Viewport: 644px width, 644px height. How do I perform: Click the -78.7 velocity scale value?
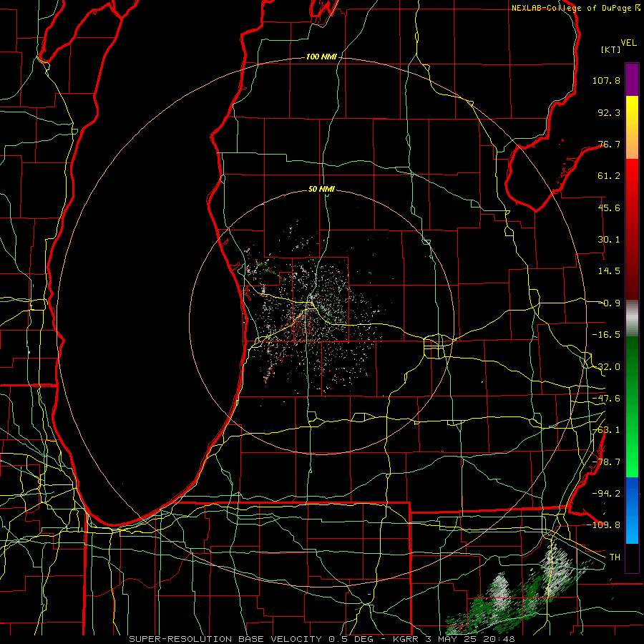click(x=606, y=462)
